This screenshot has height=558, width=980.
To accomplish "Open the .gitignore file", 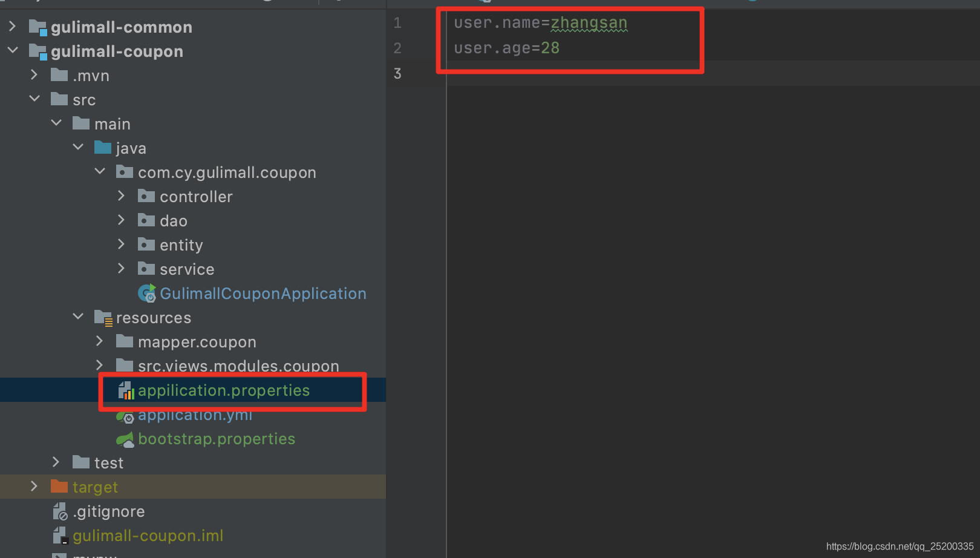I will (109, 511).
